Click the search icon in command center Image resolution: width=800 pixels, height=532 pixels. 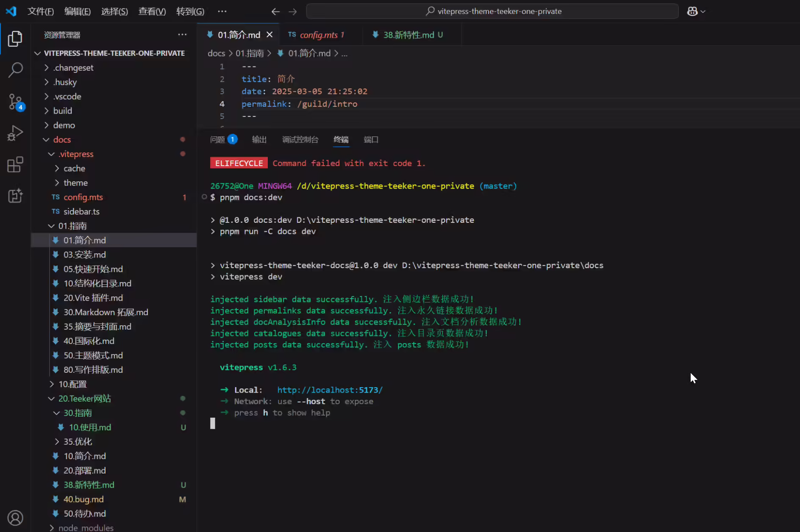(430, 11)
